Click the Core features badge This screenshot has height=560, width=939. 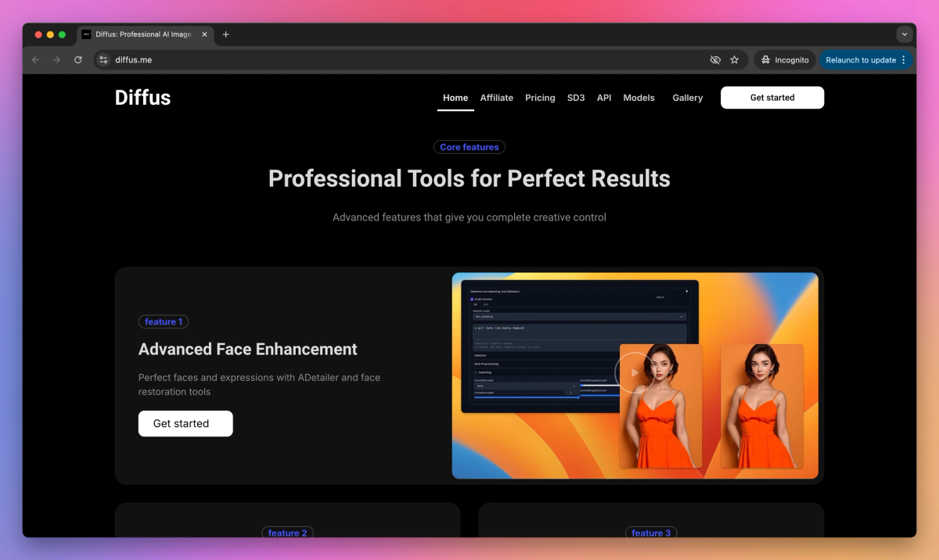(469, 147)
